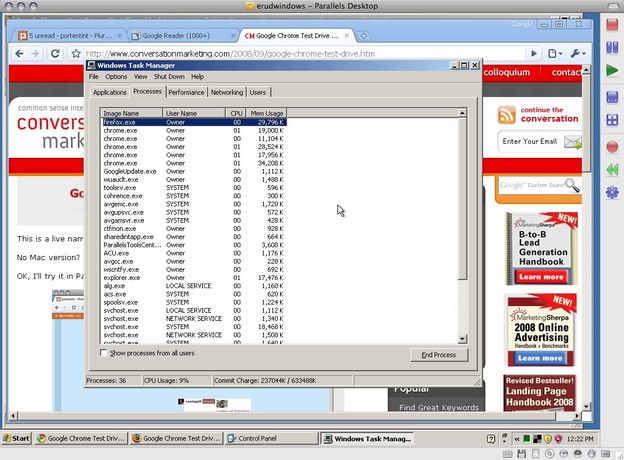Click the green square tray icon
624x460 pixels.
tap(526, 439)
